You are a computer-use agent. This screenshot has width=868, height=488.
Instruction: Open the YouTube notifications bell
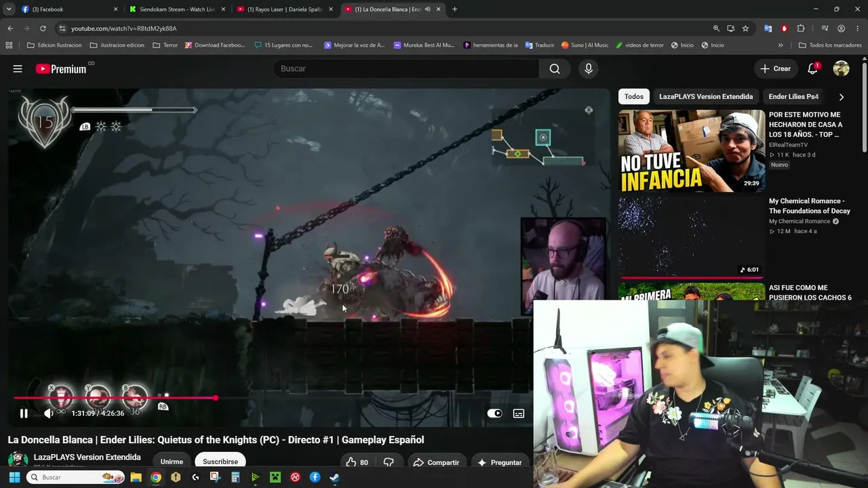tap(812, 68)
